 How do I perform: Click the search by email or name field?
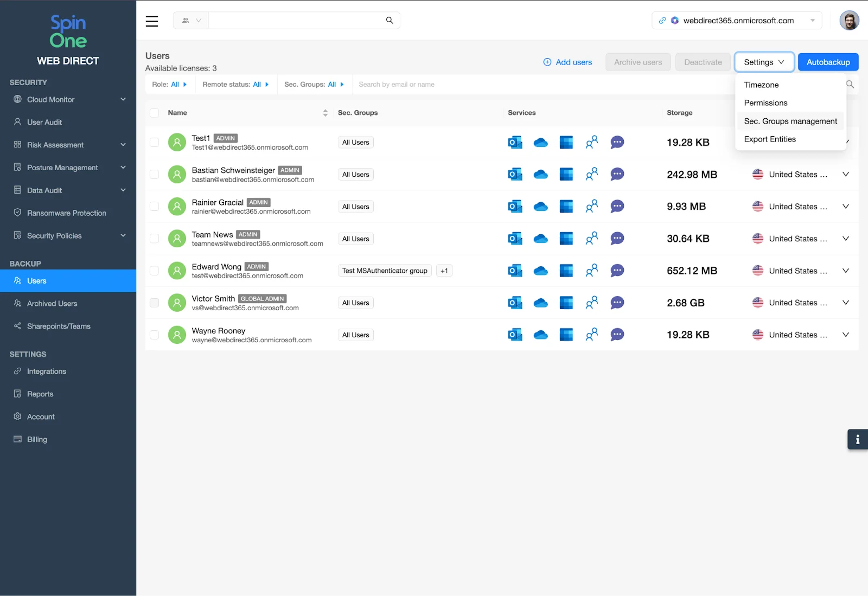tap(434, 84)
